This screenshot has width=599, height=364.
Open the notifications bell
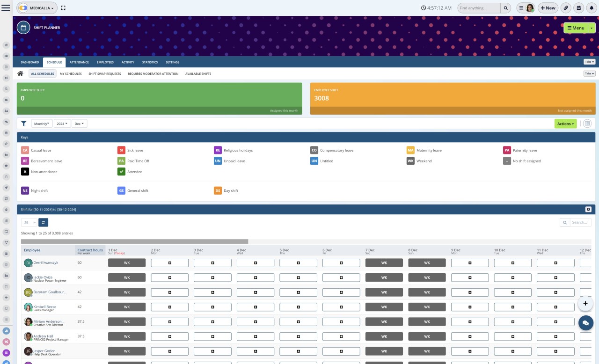592,8
